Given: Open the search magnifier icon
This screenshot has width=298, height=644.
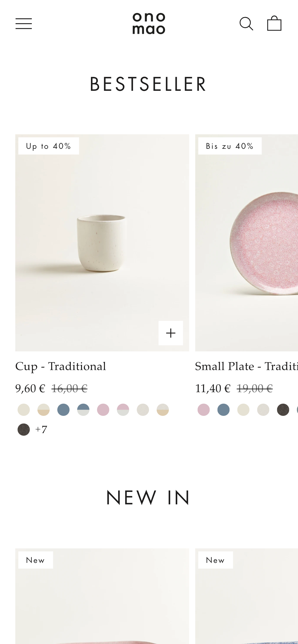Looking at the screenshot, I should coord(246,24).
